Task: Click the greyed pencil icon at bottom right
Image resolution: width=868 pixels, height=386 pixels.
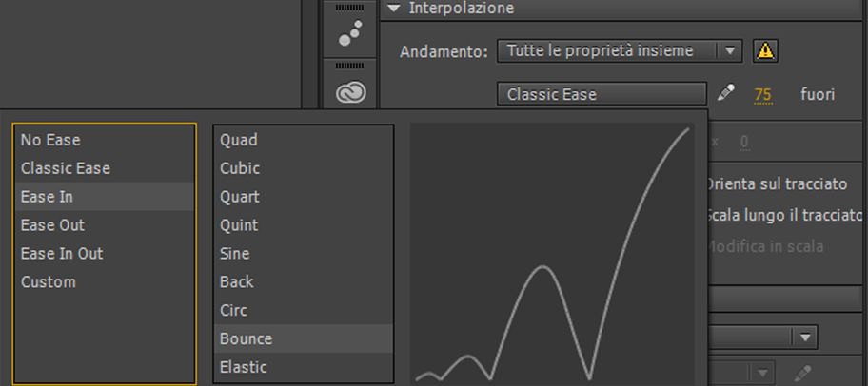Action: (802, 373)
